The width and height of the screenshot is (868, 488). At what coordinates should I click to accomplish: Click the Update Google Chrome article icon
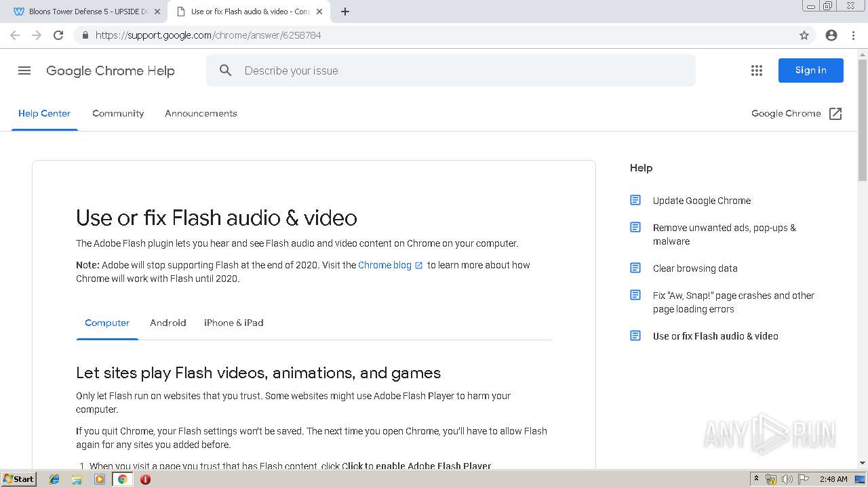pyautogui.click(x=635, y=200)
